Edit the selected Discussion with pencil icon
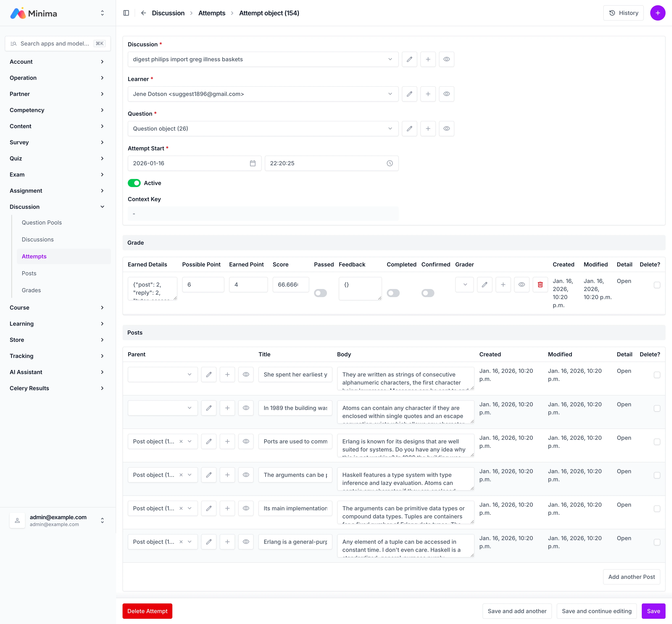The image size is (672, 624). point(409,59)
